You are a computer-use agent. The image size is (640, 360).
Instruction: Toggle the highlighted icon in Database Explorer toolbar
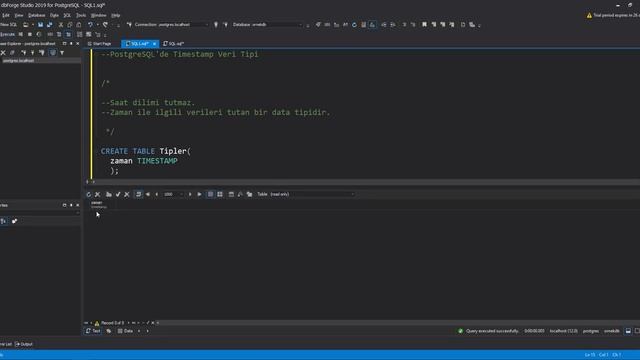coord(53,53)
